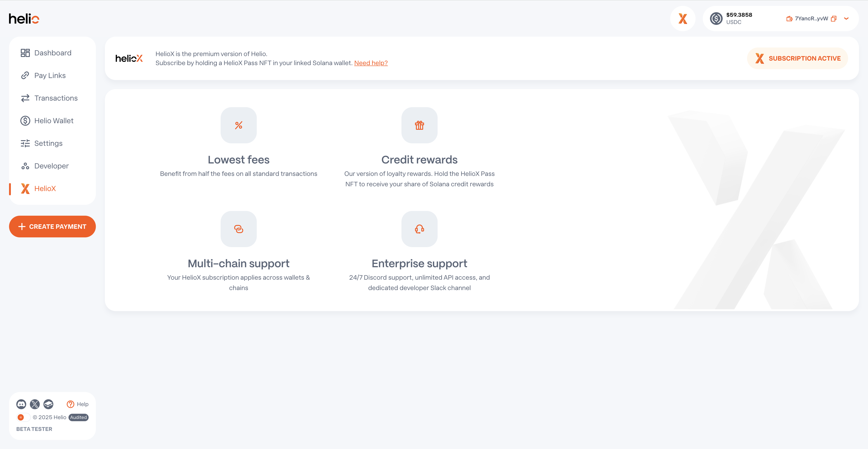Click the text 'HelioX is the premium version of Helio.'
This screenshot has width=868, height=449.
point(211,54)
